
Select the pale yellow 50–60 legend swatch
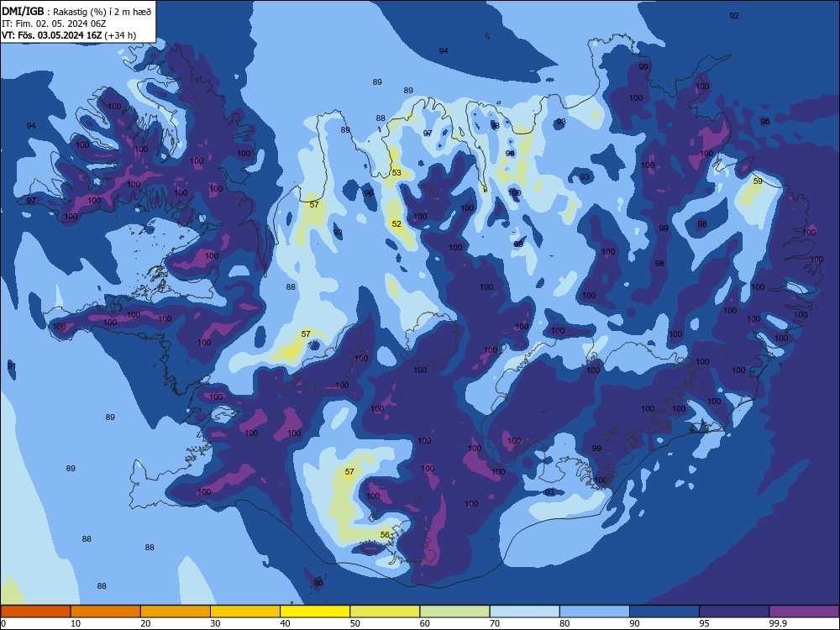tap(386, 612)
